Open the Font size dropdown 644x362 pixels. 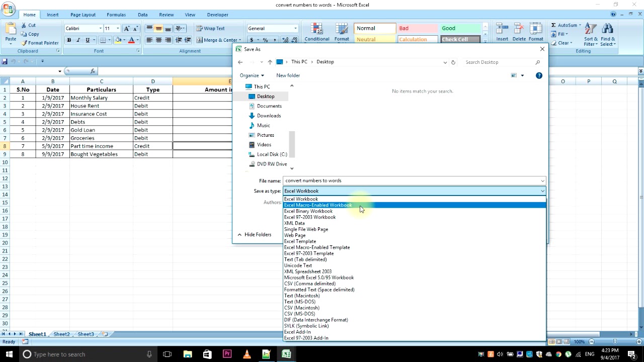118,29
